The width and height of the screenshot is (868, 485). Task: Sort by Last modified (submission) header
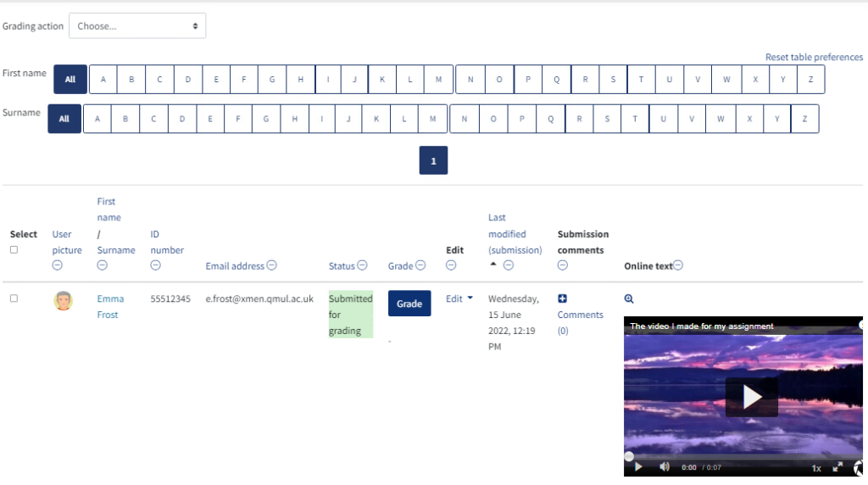click(x=515, y=234)
